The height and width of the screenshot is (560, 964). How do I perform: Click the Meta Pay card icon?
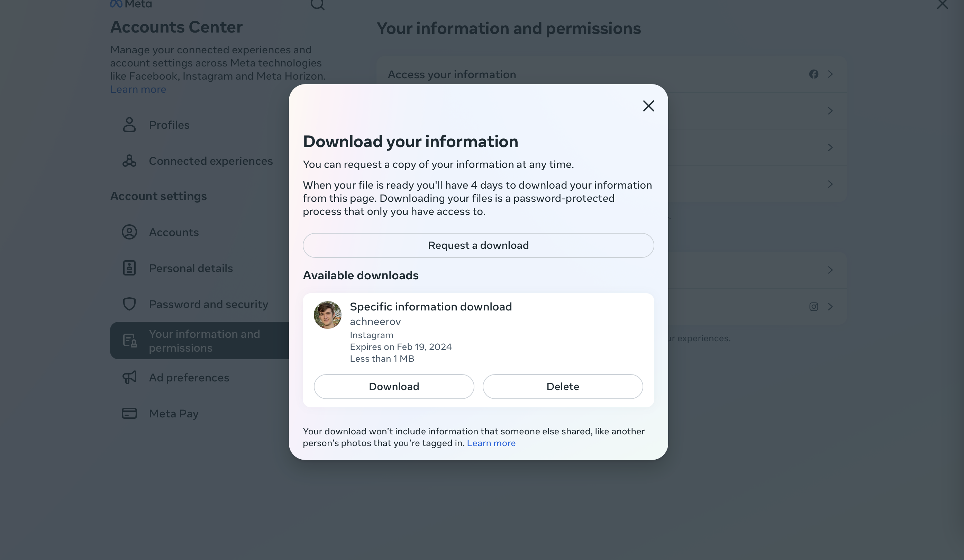click(129, 413)
